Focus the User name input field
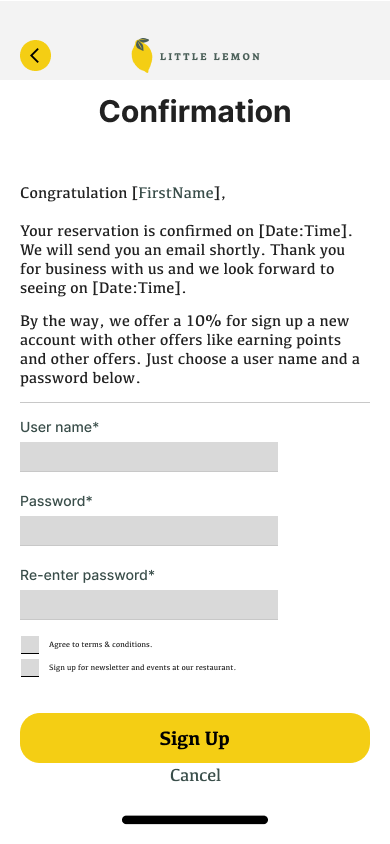The height and width of the screenshot is (844, 390). click(x=149, y=457)
